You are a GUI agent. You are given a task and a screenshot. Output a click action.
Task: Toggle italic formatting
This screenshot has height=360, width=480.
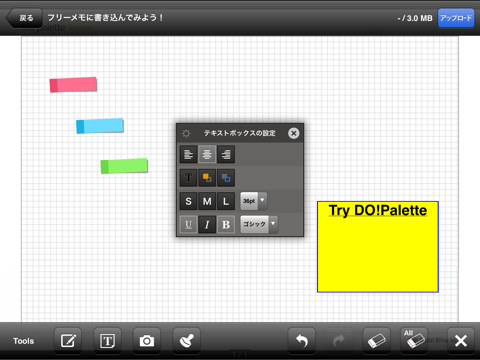pos(207,224)
